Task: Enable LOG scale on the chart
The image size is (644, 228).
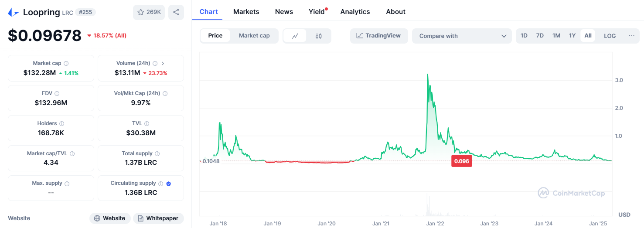Action: pos(610,36)
